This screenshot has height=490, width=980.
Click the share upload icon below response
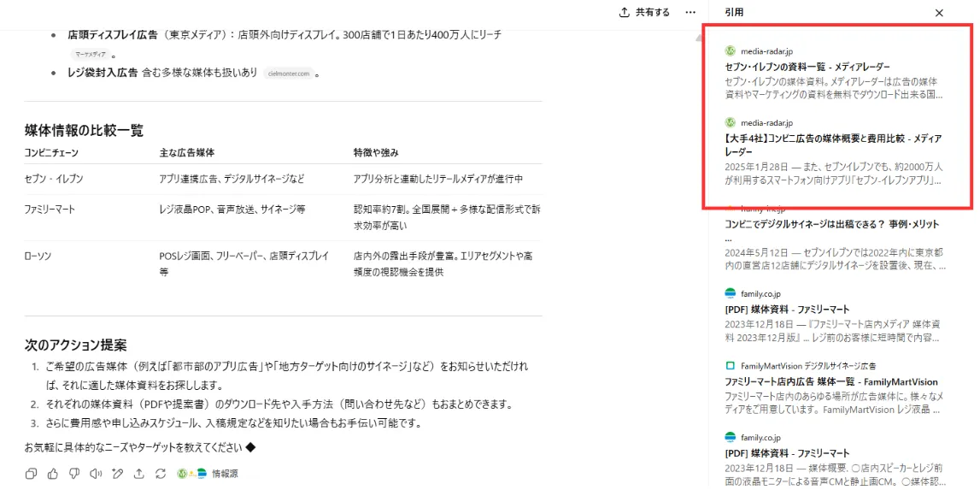[138, 473]
